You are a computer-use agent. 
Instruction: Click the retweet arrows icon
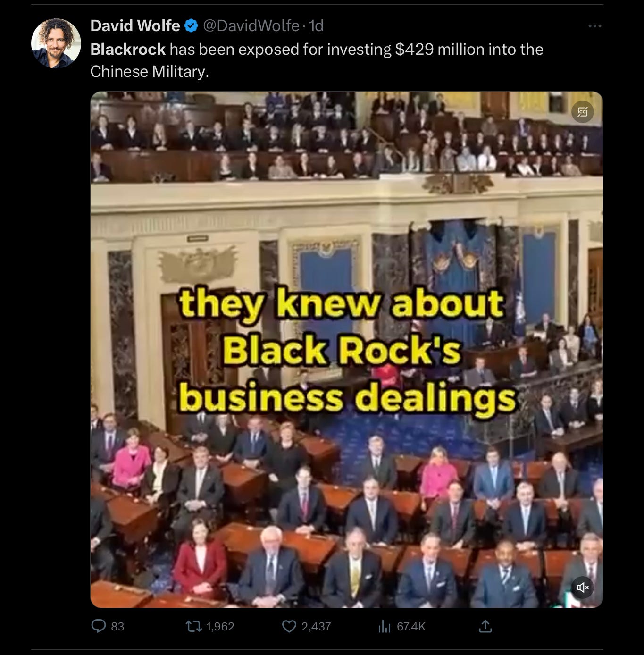pos(193,626)
